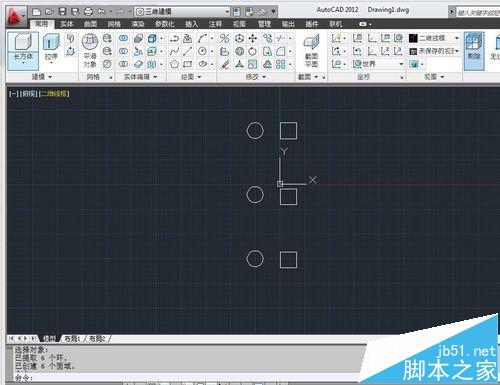Viewport: 500px width, 385px height.
Task: Select the Array tool with four squares
Action: point(281,64)
